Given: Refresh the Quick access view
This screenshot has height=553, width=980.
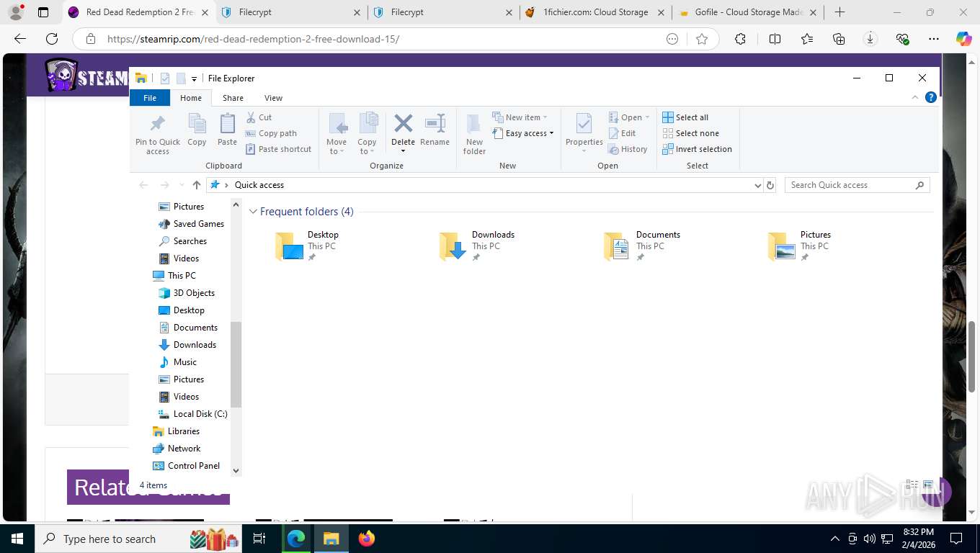Looking at the screenshot, I should coord(770,185).
